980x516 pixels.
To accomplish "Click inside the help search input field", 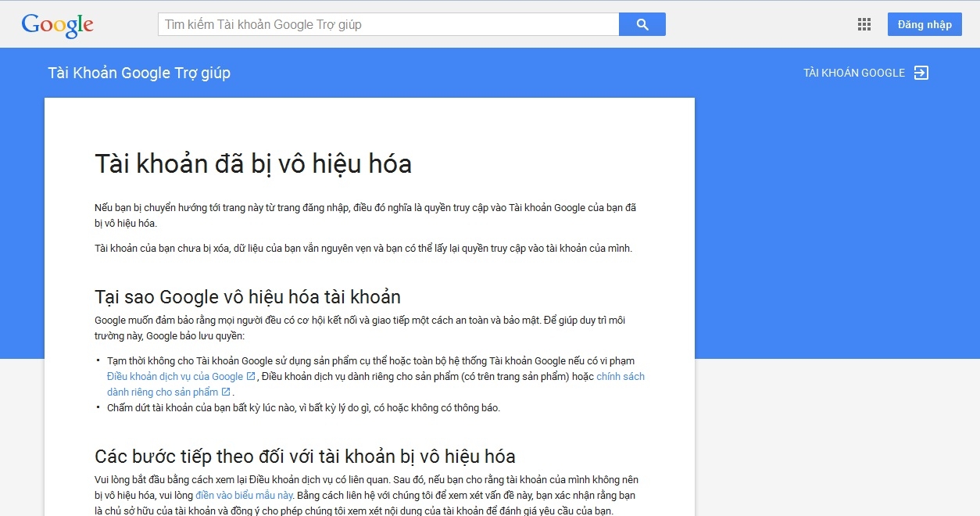I will tap(352, 24).
